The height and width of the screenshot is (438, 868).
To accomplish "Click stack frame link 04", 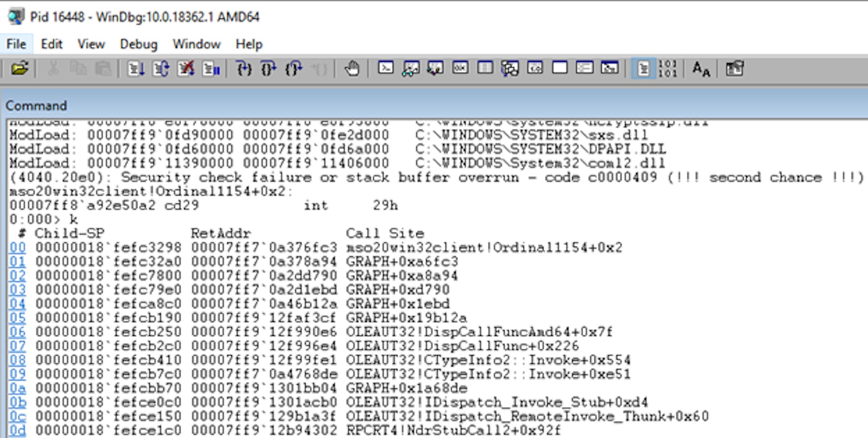I will 18,304.
